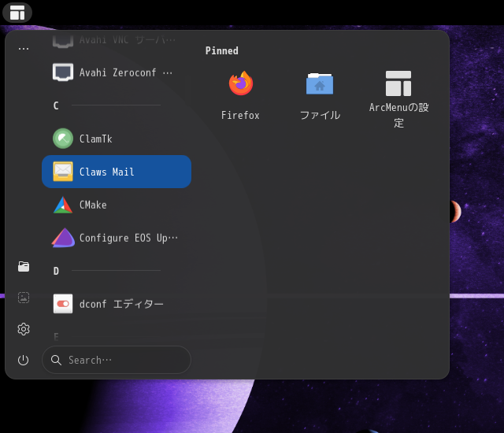Launch CMake from the app list

[117, 205]
